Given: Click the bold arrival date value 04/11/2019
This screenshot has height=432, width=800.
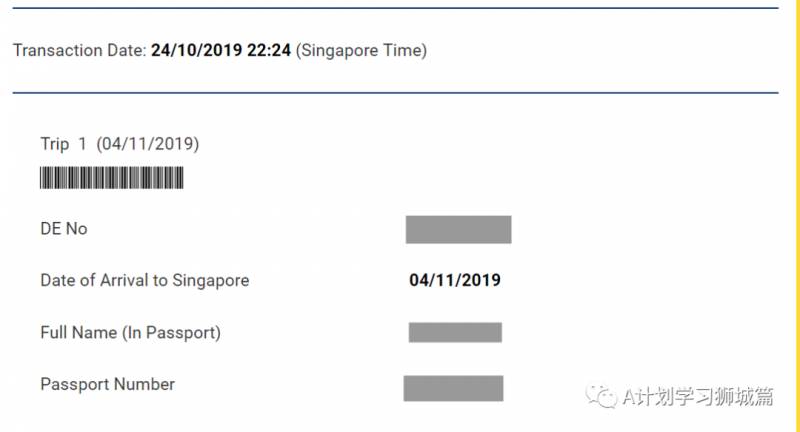Looking at the screenshot, I should pos(455,280).
